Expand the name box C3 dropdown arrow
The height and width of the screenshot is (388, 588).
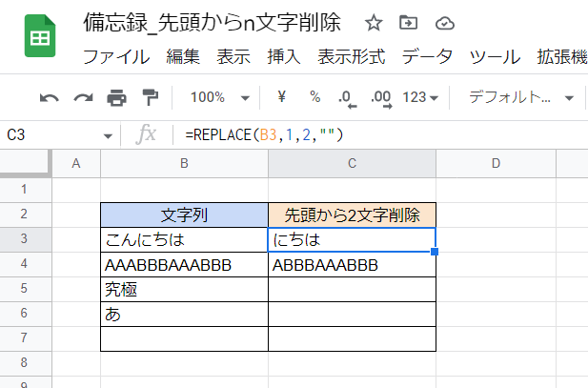coord(108,135)
